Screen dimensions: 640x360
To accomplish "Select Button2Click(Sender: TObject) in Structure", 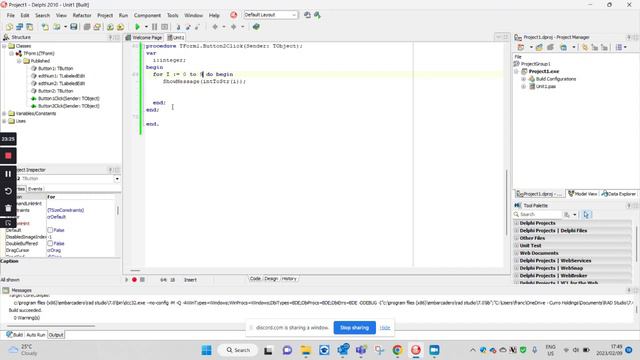I will [69, 106].
